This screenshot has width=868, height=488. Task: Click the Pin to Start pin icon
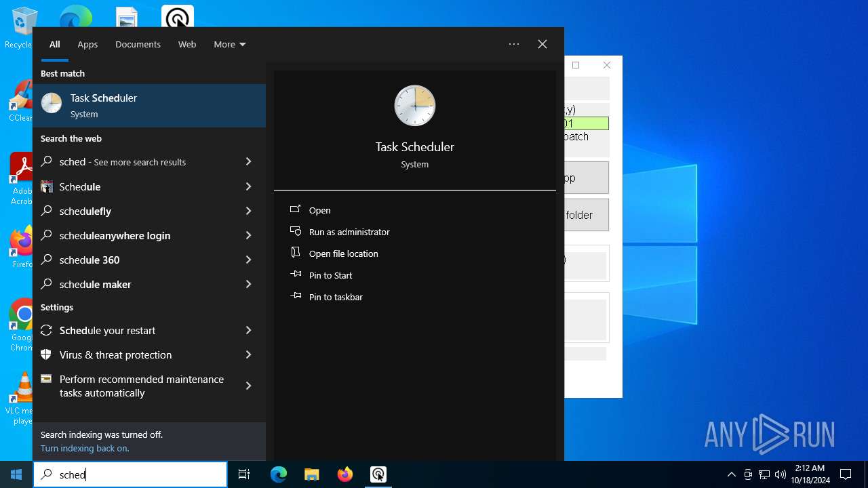pyautogui.click(x=296, y=274)
